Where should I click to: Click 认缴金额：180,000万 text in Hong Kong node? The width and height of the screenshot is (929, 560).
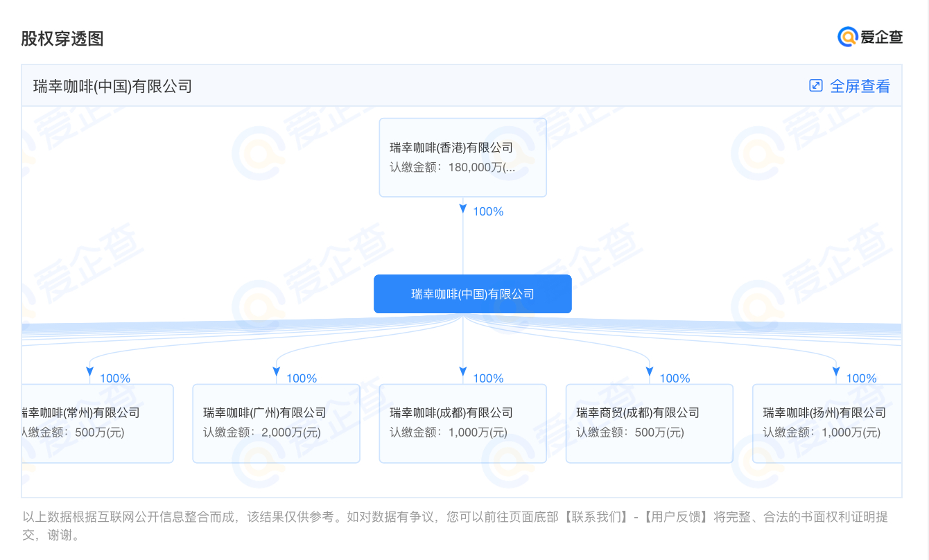[x=452, y=167]
